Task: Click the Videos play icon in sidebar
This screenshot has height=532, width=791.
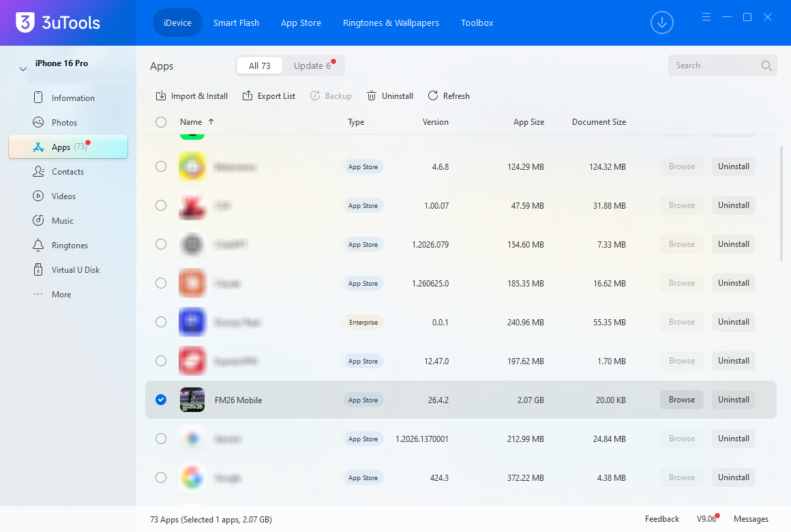Action: pyautogui.click(x=38, y=196)
